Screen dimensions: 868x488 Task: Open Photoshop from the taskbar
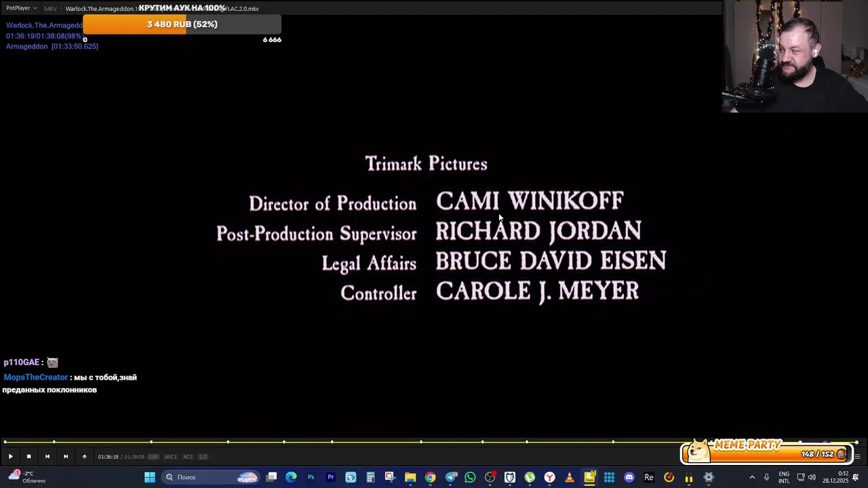pos(311,477)
